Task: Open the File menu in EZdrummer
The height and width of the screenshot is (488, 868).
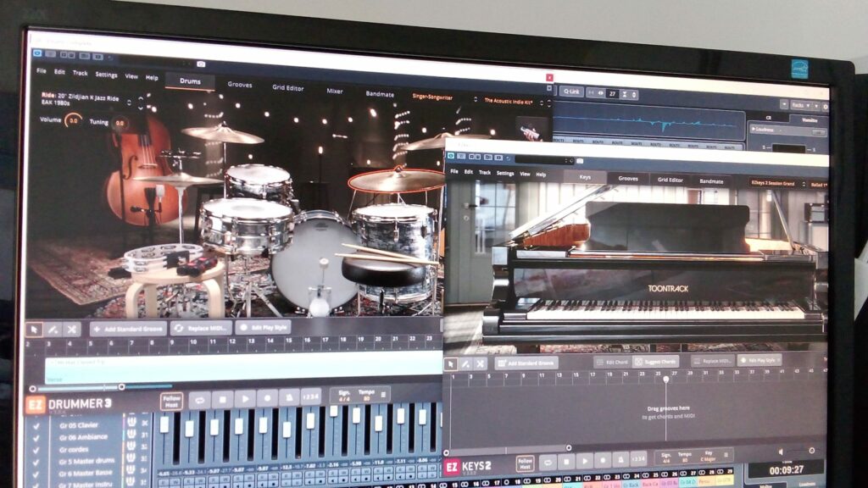Action: (x=42, y=71)
